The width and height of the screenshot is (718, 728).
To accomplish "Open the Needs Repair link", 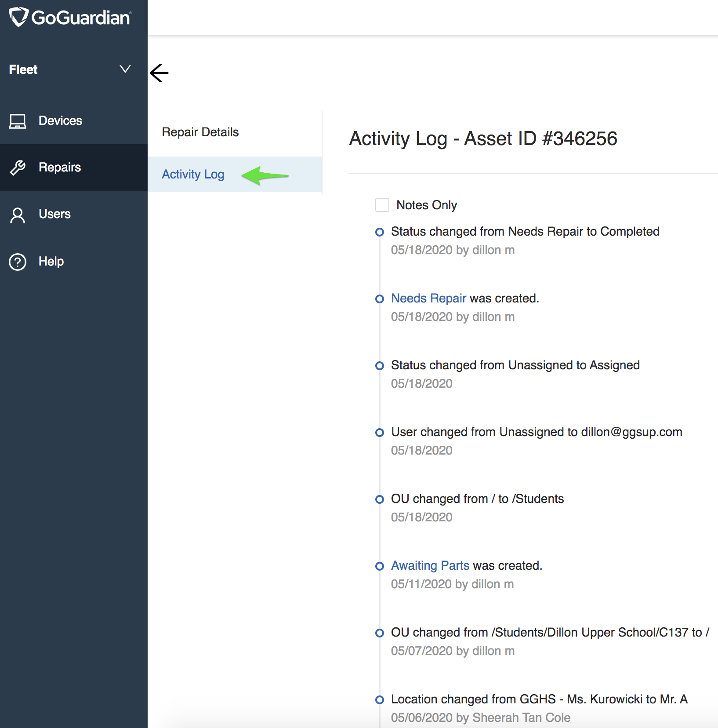I will pyautogui.click(x=428, y=298).
